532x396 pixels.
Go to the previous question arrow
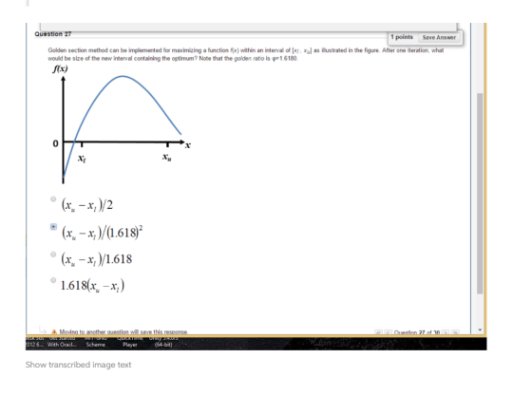(389, 332)
